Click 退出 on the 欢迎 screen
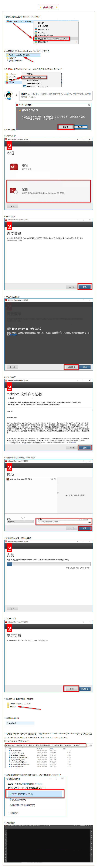Viewport: 98px width, 868px height. (x=12, y=207)
